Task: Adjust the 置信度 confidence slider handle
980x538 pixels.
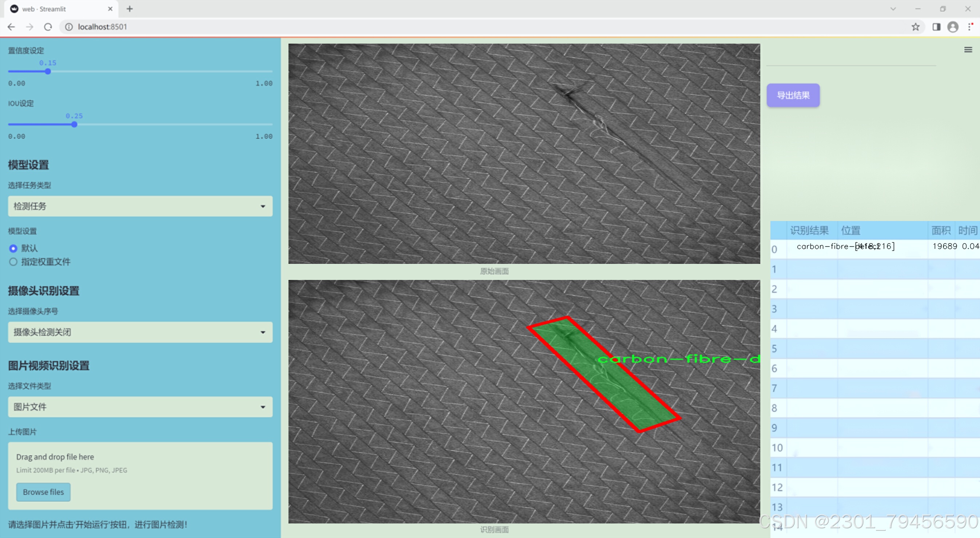Action: coord(48,72)
